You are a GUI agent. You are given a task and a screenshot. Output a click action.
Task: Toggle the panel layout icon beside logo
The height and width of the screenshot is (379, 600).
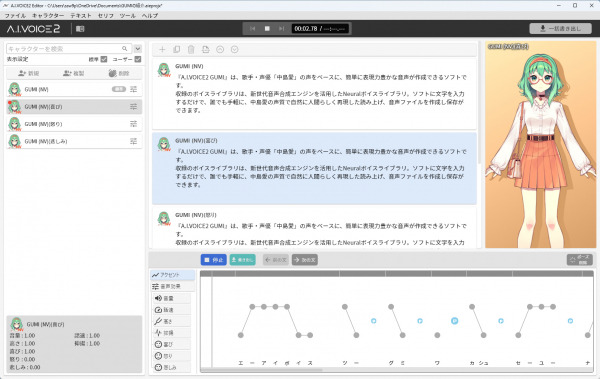[x=80, y=29]
